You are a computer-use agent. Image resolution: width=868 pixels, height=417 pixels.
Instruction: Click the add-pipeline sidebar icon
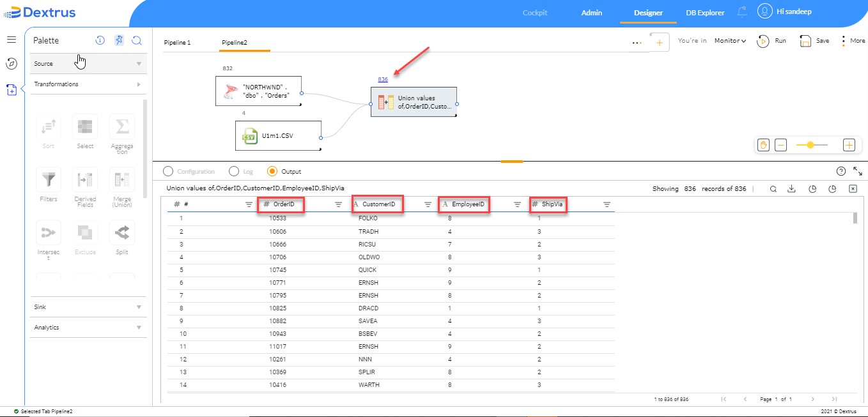pyautogui.click(x=11, y=90)
